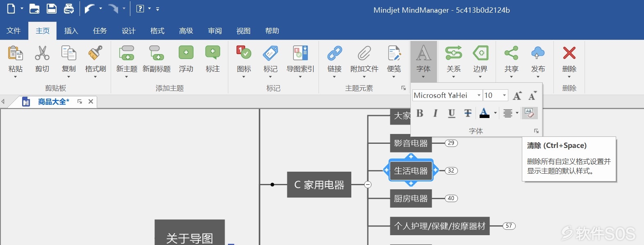644x245 pixels.
Task: Switch to the 设计 ribbon tab
Action: pos(128,31)
